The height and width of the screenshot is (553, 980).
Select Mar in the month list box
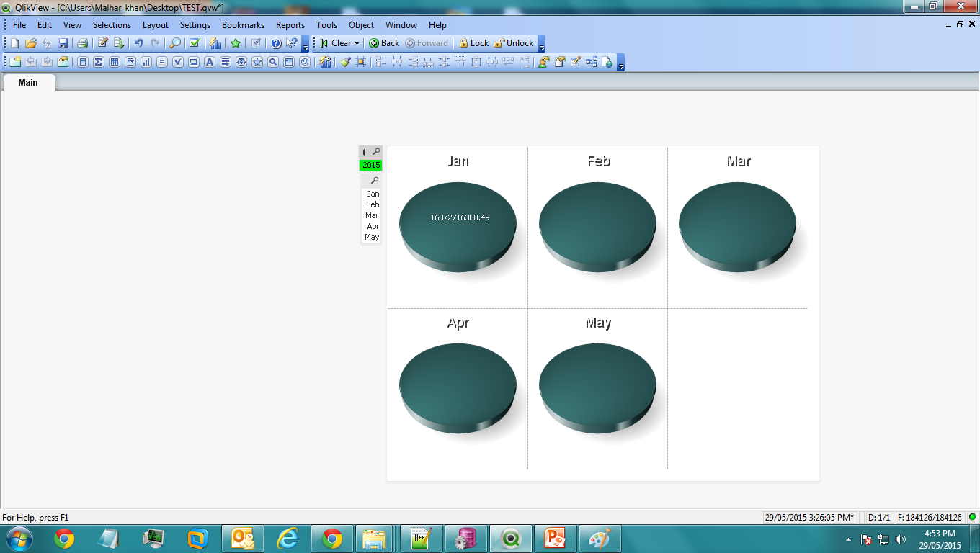pyautogui.click(x=372, y=215)
